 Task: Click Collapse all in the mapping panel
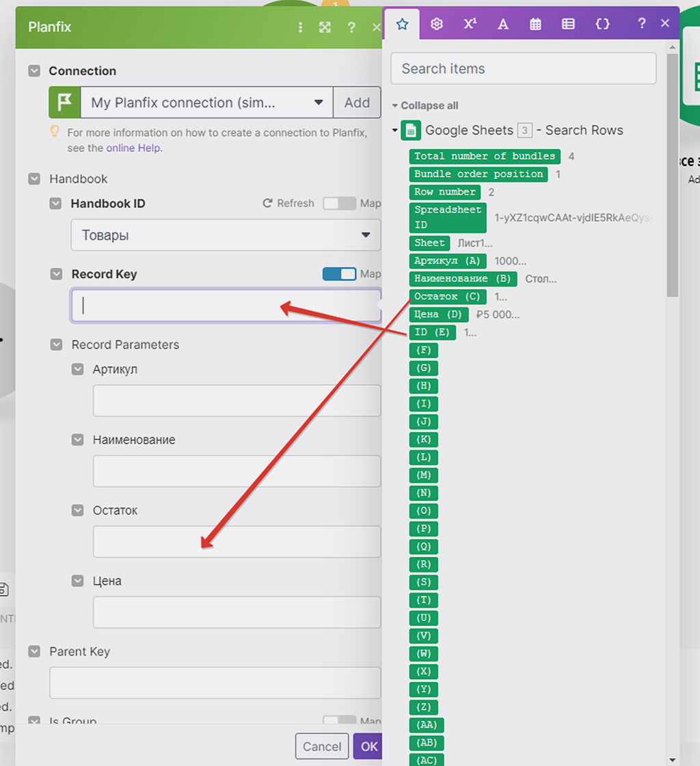click(x=425, y=105)
